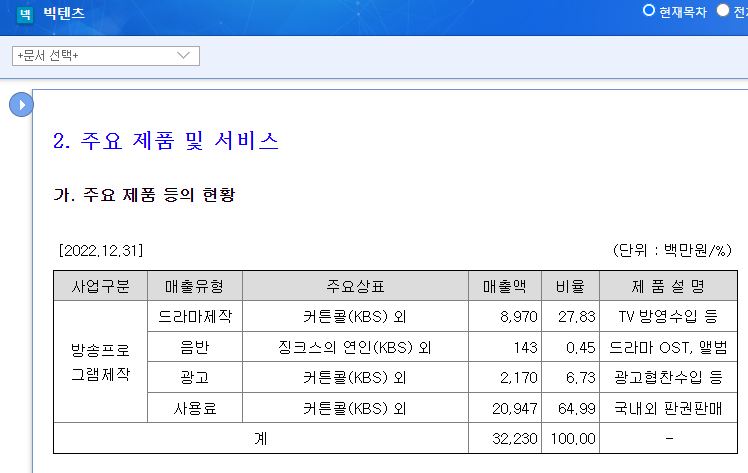Click the 32,230 total value
Viewport: 748px width, 473px height.
tap(515, 438)
